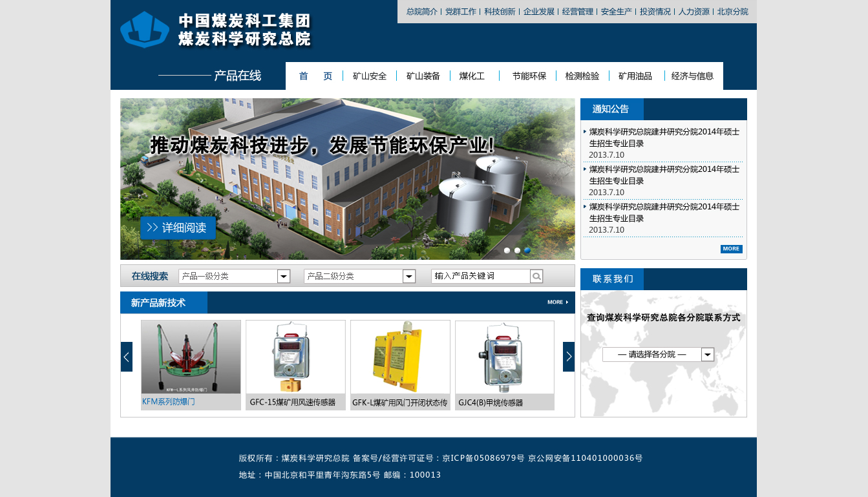This screenshot has width=868, height=497.
Task: Open 节能环保 navigation tab
Action: pyautogui.click(x=529, y=76)
